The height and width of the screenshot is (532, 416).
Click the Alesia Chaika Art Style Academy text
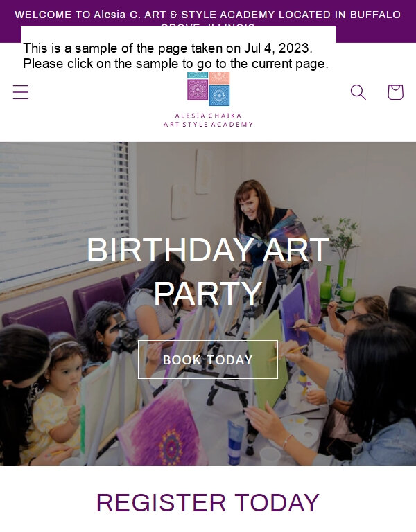coord(208,120)
